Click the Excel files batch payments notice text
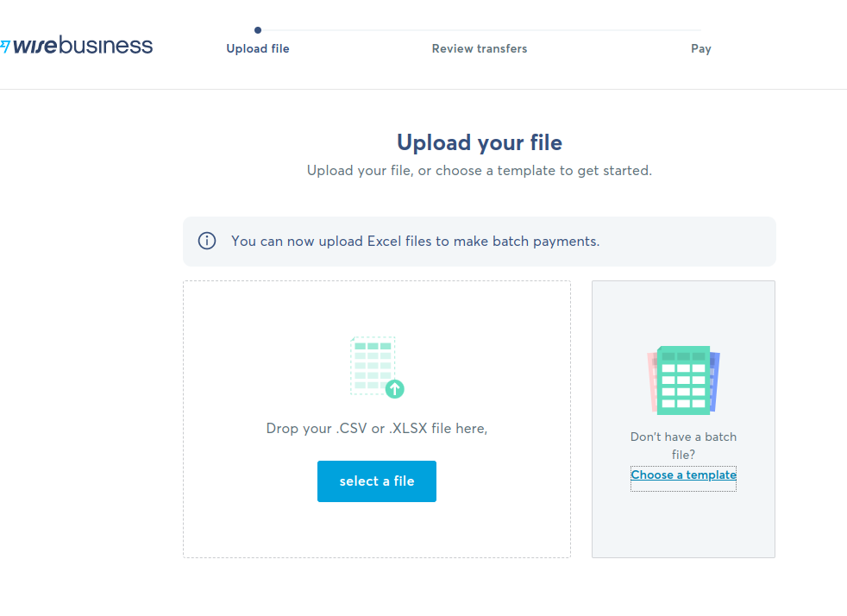 416,241
